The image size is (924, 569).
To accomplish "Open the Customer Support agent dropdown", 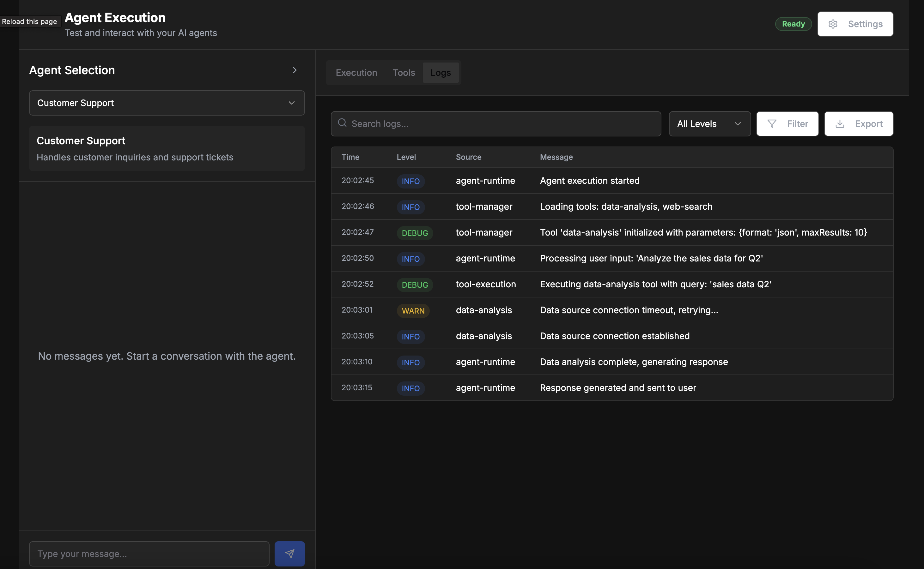I will tap(167, 103).
